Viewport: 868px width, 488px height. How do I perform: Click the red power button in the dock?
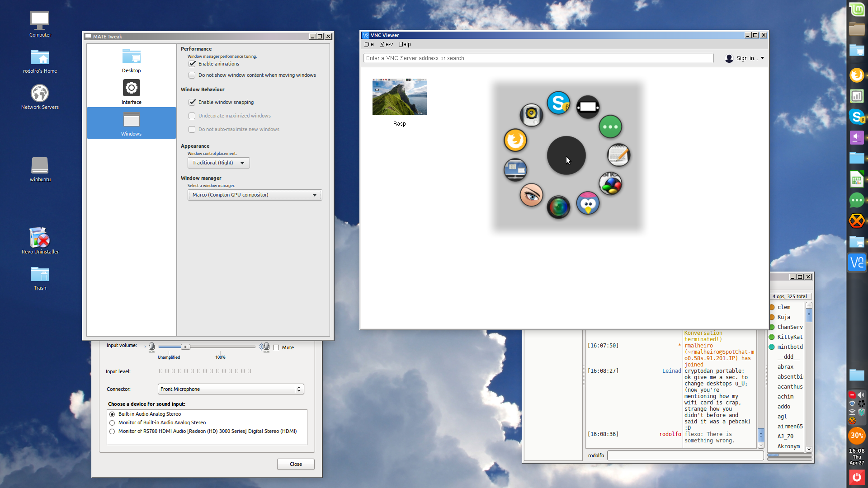[x=857, y=477]
